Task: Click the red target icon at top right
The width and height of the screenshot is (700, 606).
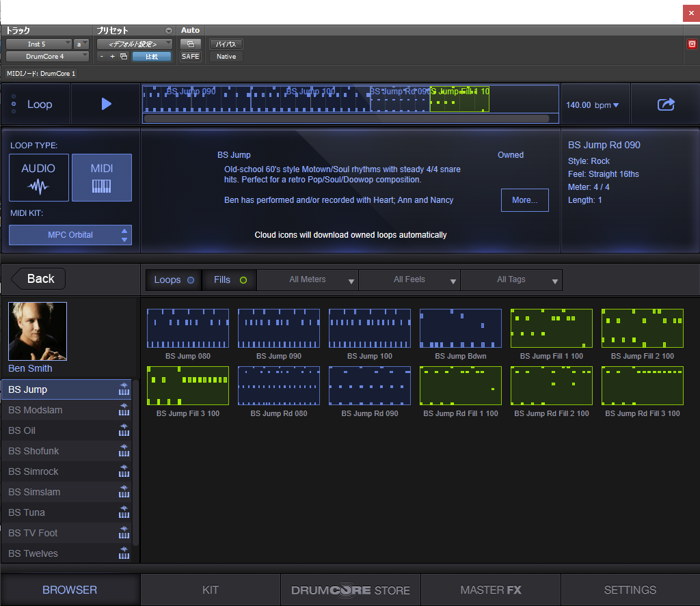Action: click(692, 44)
